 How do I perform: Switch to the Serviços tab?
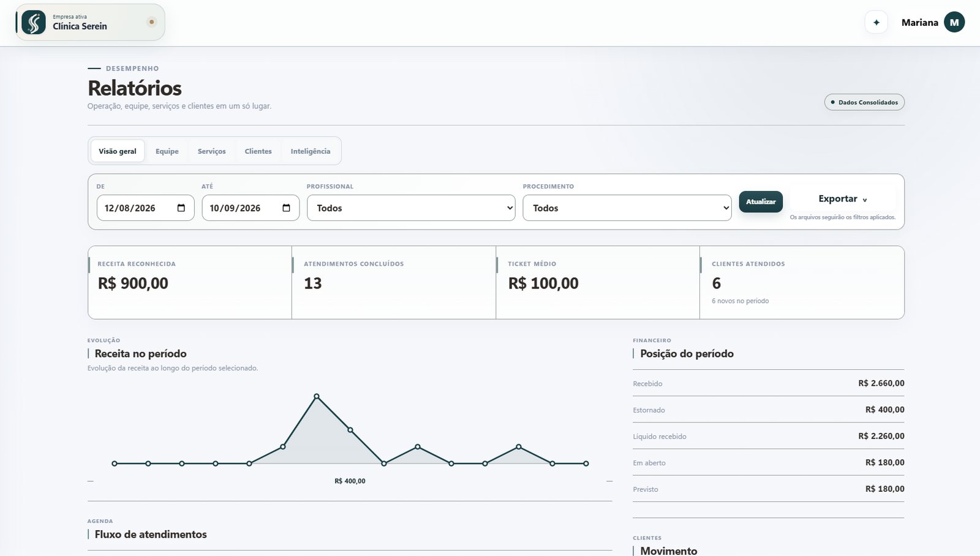pyautogui.click(x=212, y=151)
